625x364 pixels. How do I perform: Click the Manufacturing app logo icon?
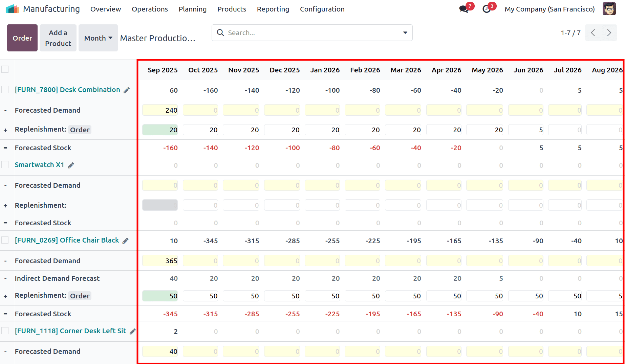point(12,8)
